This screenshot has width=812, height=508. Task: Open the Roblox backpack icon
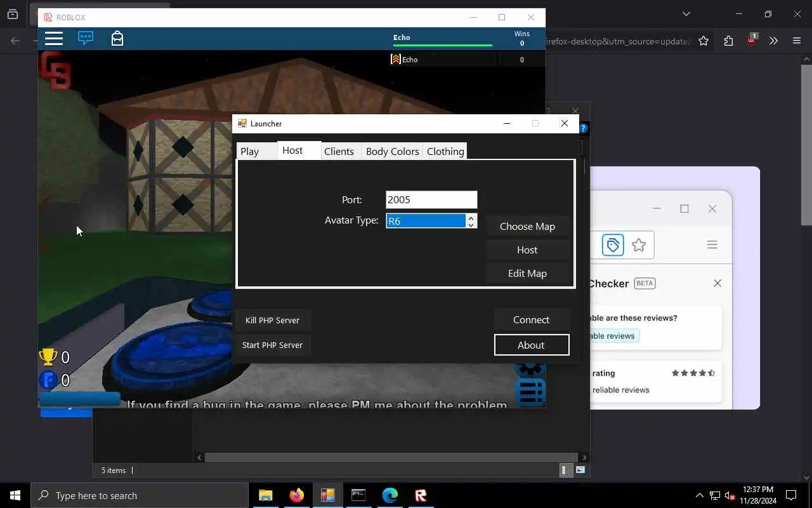tap(117, 38)
